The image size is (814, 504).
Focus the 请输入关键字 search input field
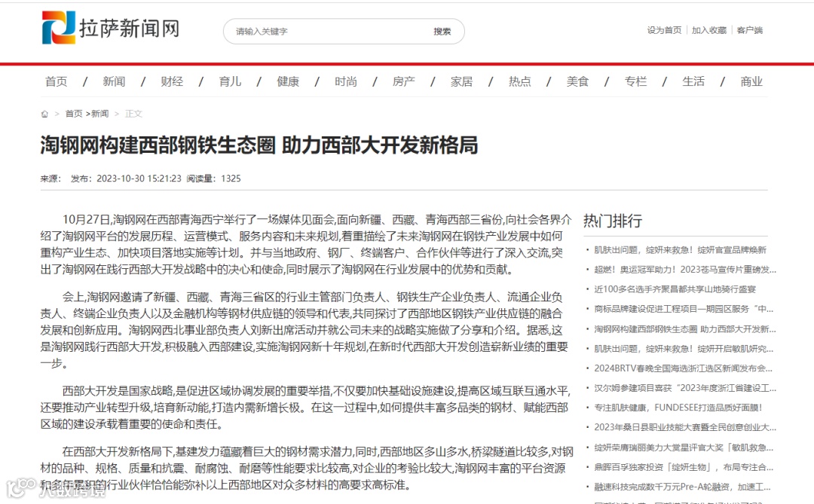point(327,31)
